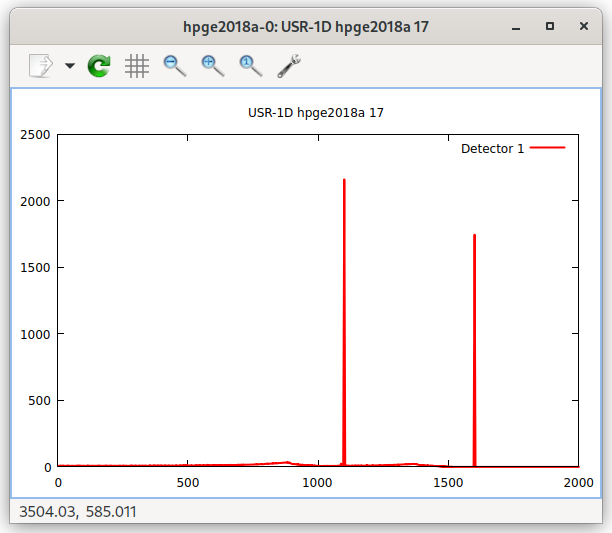
Task: Click the tall peak near 1100
Action: click(x=344, y=322)
